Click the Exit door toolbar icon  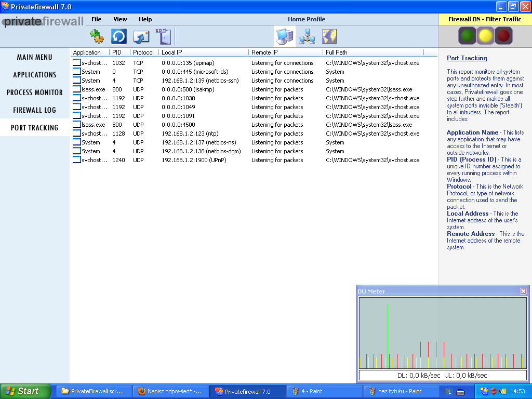point(164,36)
